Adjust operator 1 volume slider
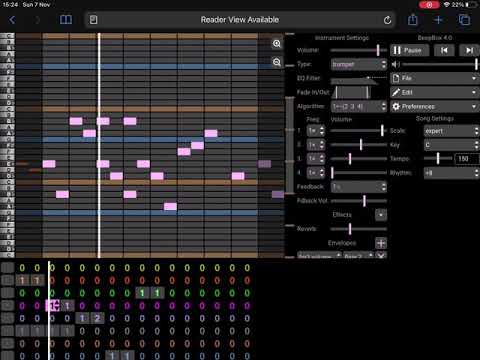 [359, 131]
